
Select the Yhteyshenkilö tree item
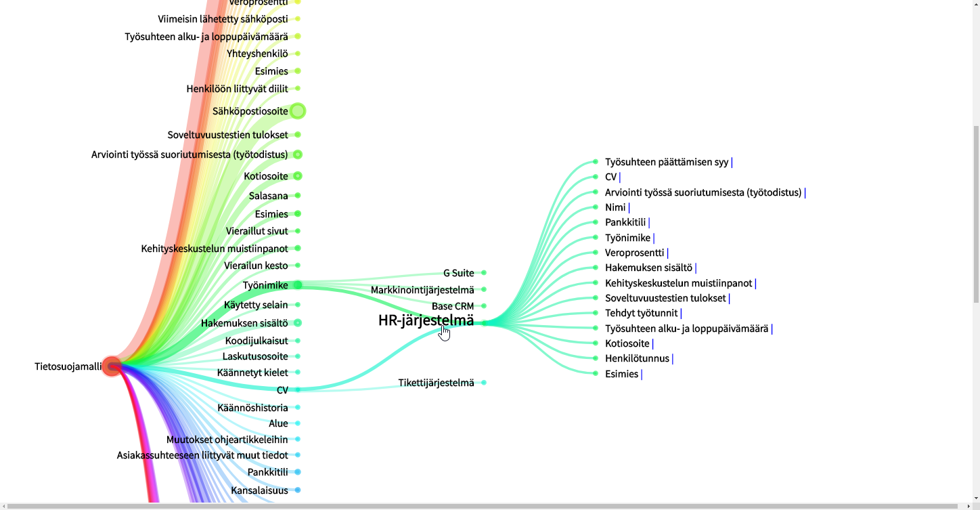(x=257, y=54)
